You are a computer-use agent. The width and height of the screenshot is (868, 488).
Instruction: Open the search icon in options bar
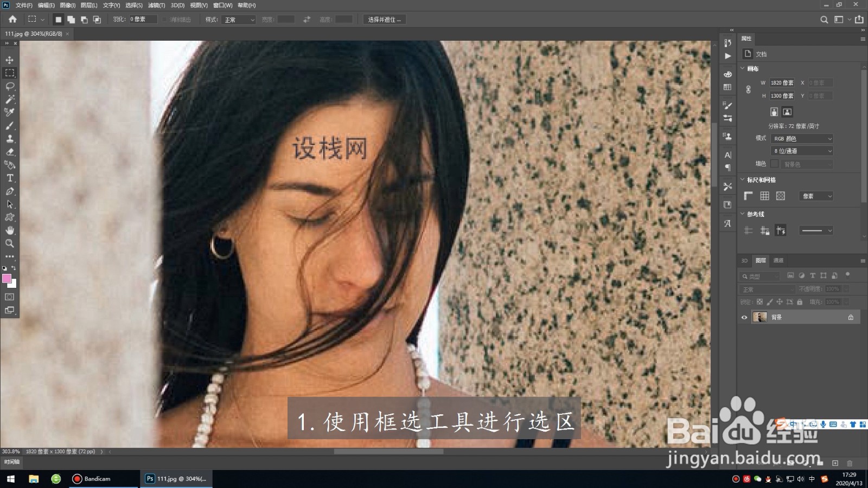[x=824, y=20]
